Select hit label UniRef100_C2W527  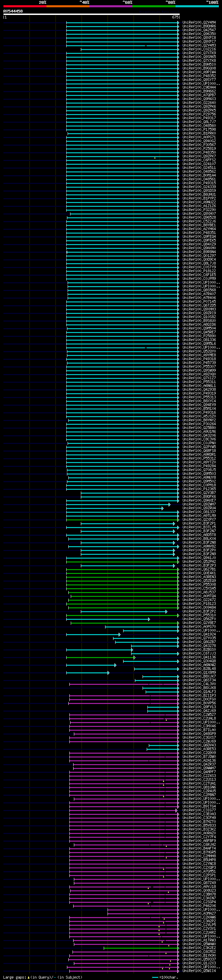199,714
